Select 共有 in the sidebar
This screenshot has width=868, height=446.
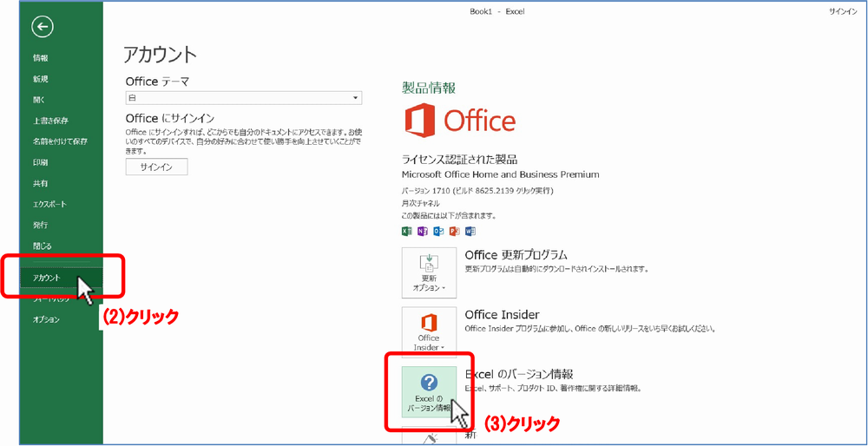(41, 183)
